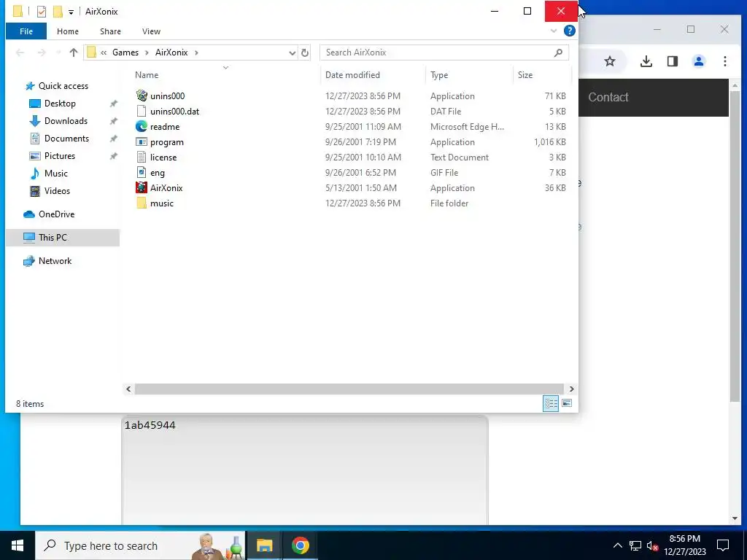Select the AirXonix application icon

click(142, 187)
